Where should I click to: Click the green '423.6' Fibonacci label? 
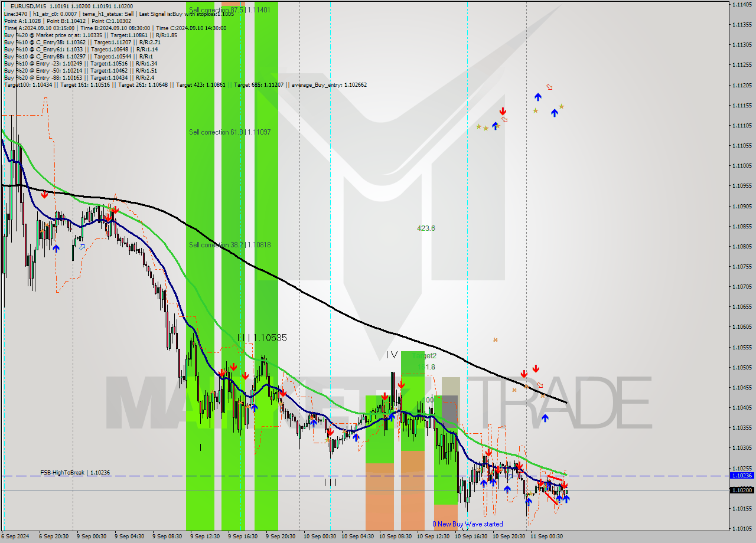426,228
